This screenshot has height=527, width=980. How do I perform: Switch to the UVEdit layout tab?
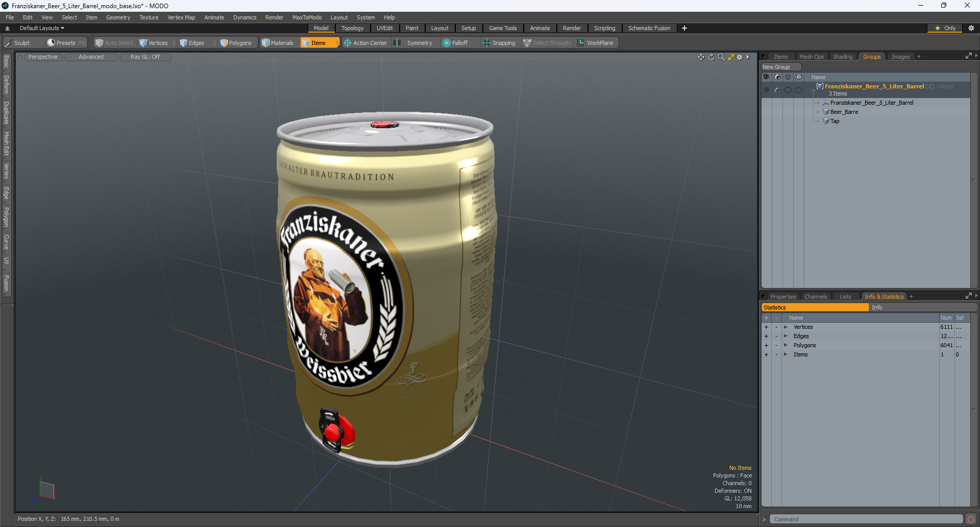pyautogui.click(x=384, y=28)
